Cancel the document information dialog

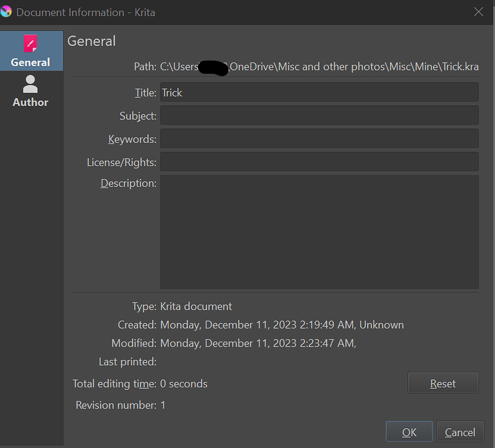click(460, 431)
